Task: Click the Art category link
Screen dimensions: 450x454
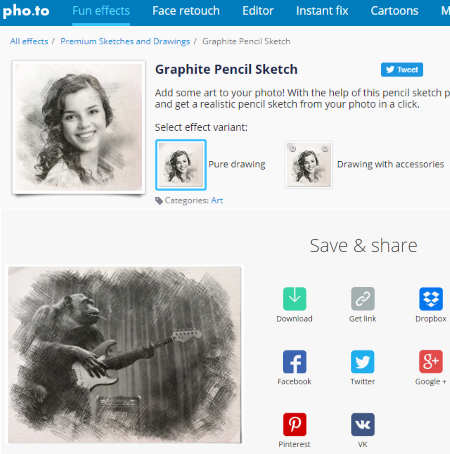Action: (217, 201)
